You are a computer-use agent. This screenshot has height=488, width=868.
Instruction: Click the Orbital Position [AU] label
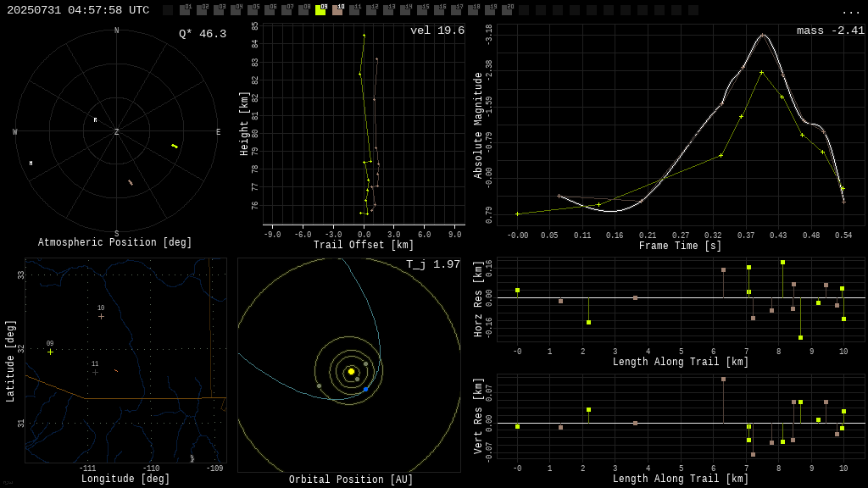tap(351, 480)
